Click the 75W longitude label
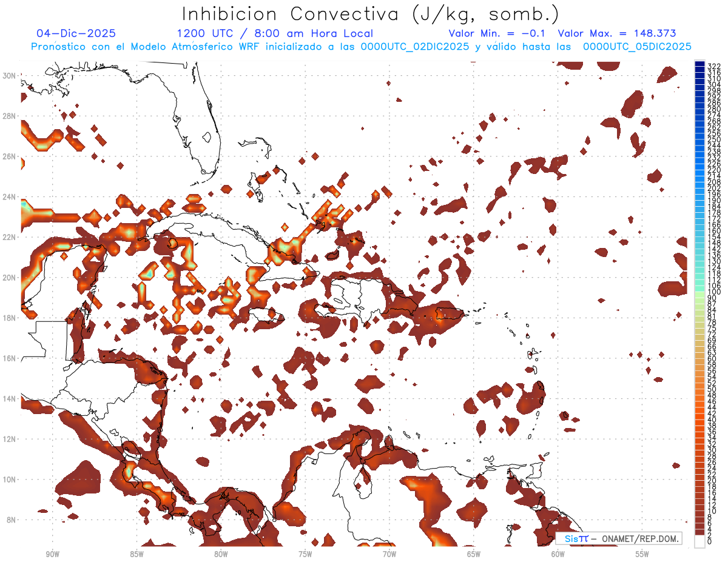 [x=305, y=554]
